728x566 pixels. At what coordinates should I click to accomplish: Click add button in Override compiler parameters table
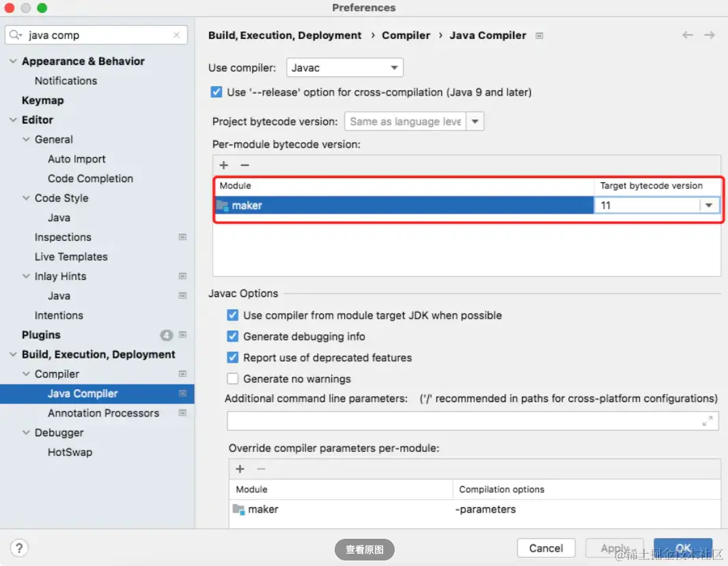tap(240, 469)
